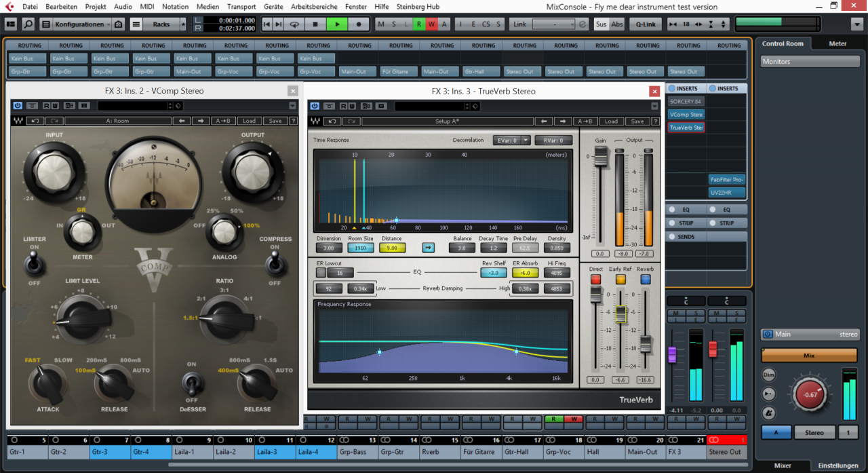This screenshot has height=473, width=868.
Task: Open the channel search magnifier icon
Action: pyautogui.click(x=28, y=24)
